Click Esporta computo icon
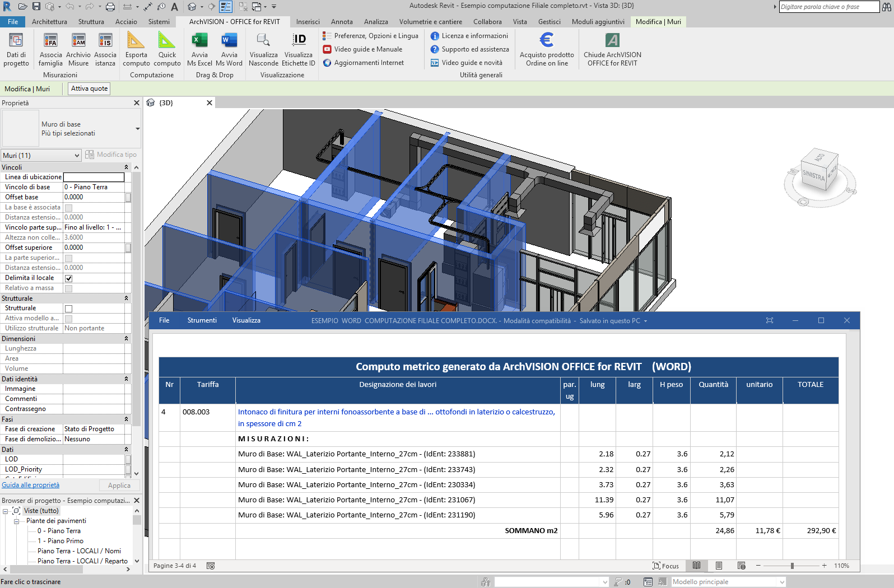This screenshot has width=894, height=588. [136, 49]
